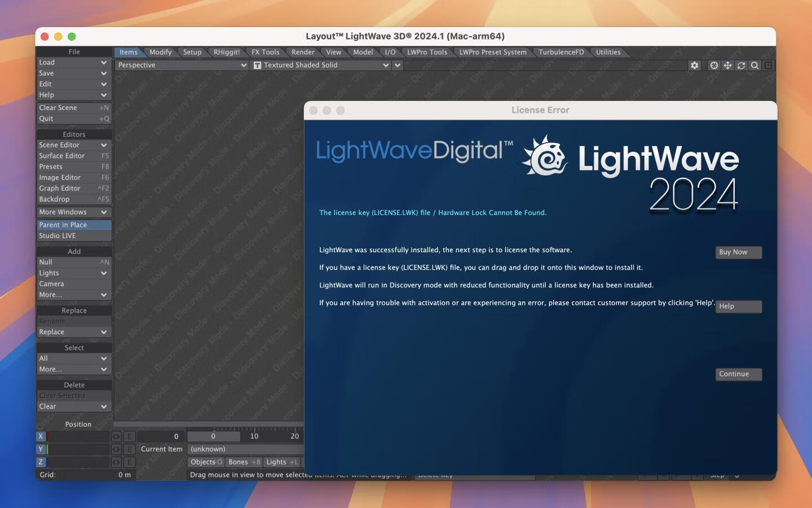
Task: Click the start frame field showing 0
Action: (x=161, y=436)
